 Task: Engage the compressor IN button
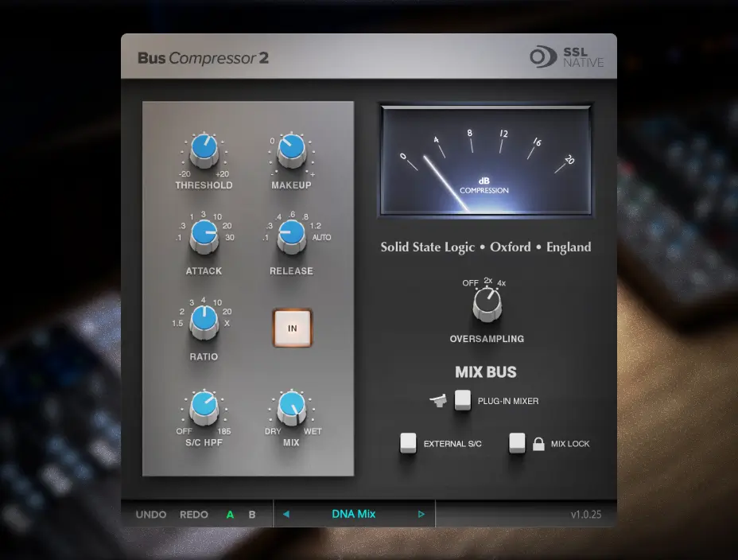[292, 327]
